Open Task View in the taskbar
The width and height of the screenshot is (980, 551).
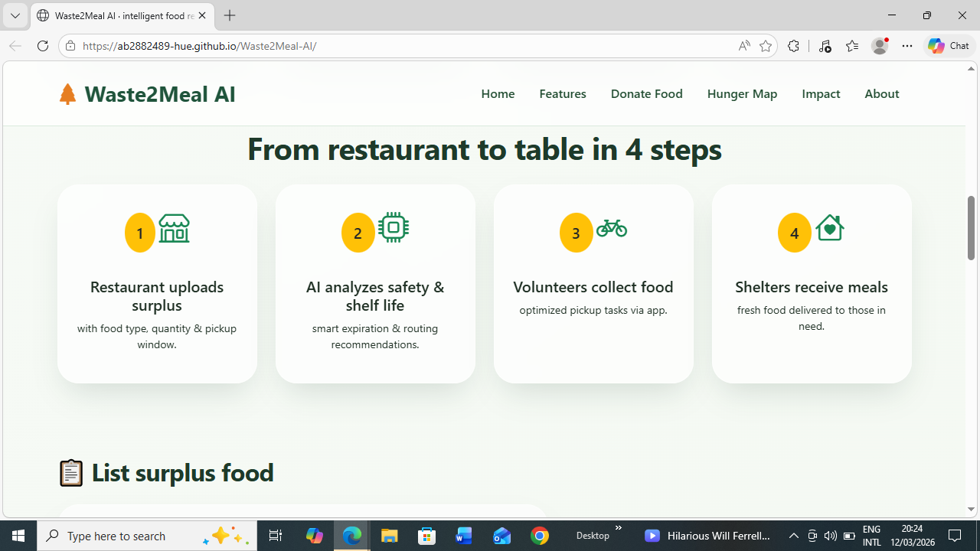[276, 536]
